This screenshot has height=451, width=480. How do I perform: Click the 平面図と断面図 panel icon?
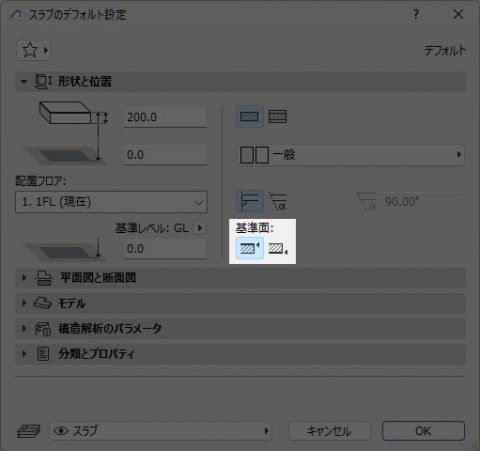44,278
